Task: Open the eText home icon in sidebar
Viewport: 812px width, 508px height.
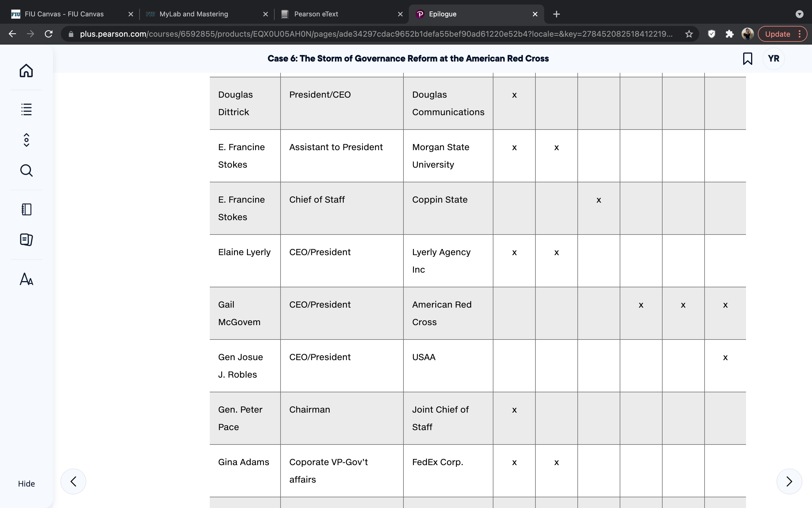Action: pyautogui.click(x=26, y=71)
